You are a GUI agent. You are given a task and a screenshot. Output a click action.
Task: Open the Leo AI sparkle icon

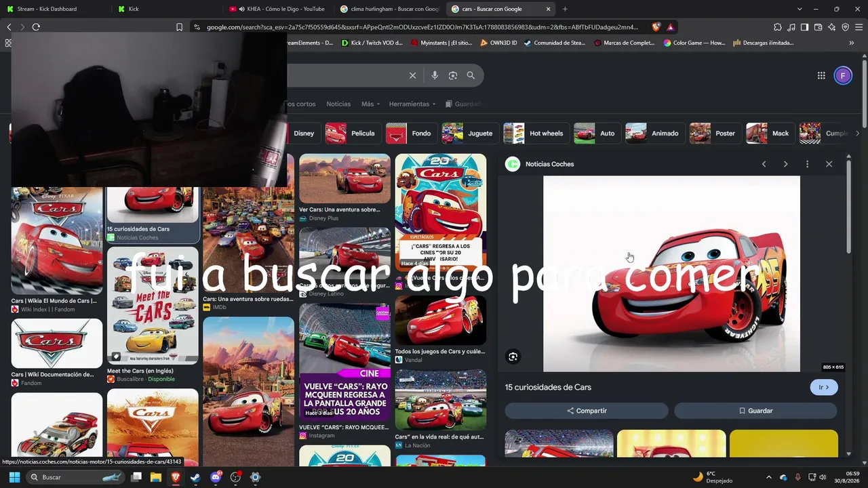(x=831, y=27)
